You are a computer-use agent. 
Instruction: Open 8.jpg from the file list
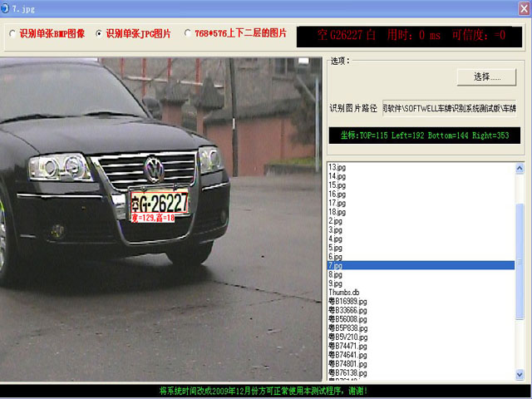click(x=335, y=274)
